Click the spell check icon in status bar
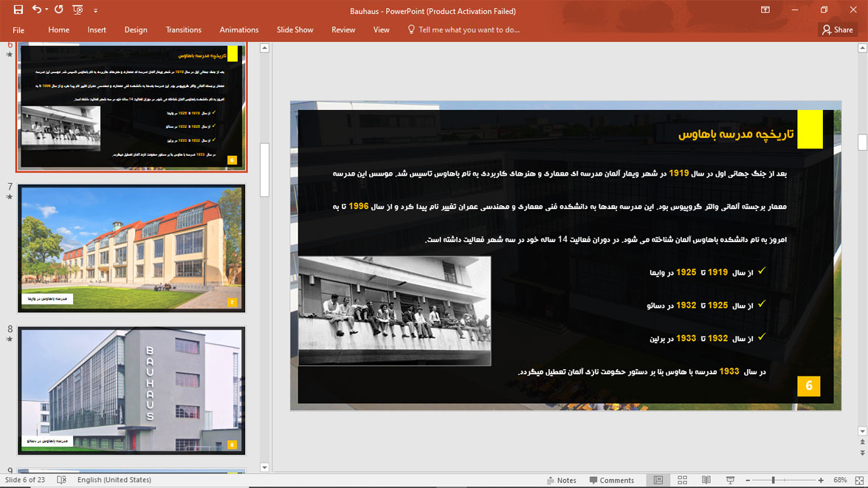The image size is (868, 488). pyautogui.click(x=61, y=480)
